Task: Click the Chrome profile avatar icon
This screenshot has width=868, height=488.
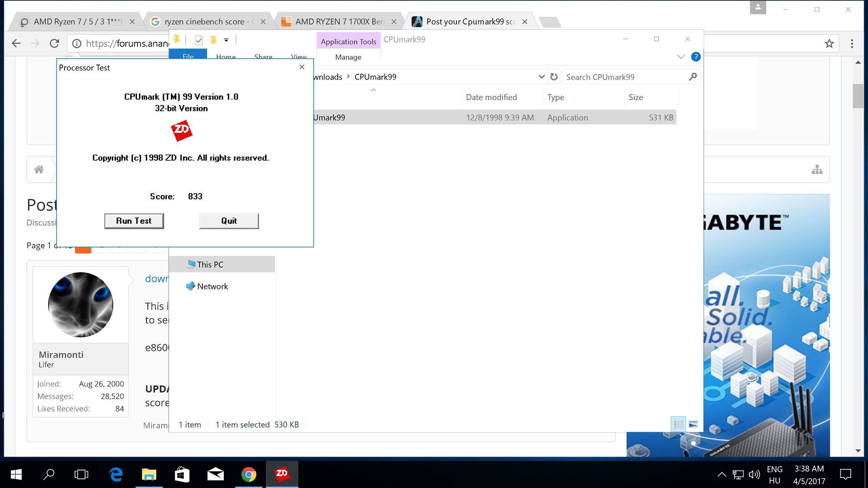Action: point(758,8)
